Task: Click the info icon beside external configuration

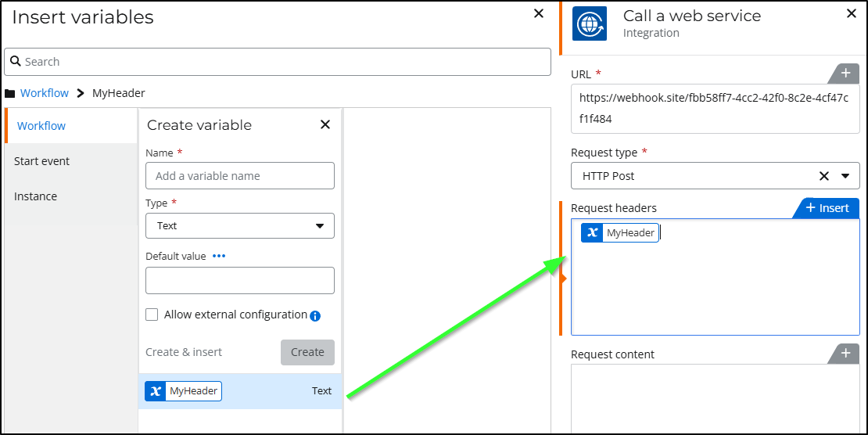Action: [315, 316]
